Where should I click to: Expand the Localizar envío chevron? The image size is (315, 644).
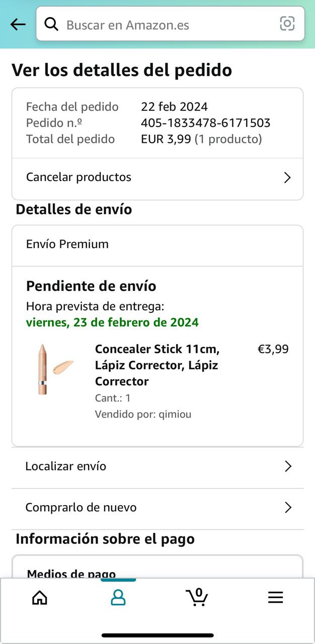288,466
